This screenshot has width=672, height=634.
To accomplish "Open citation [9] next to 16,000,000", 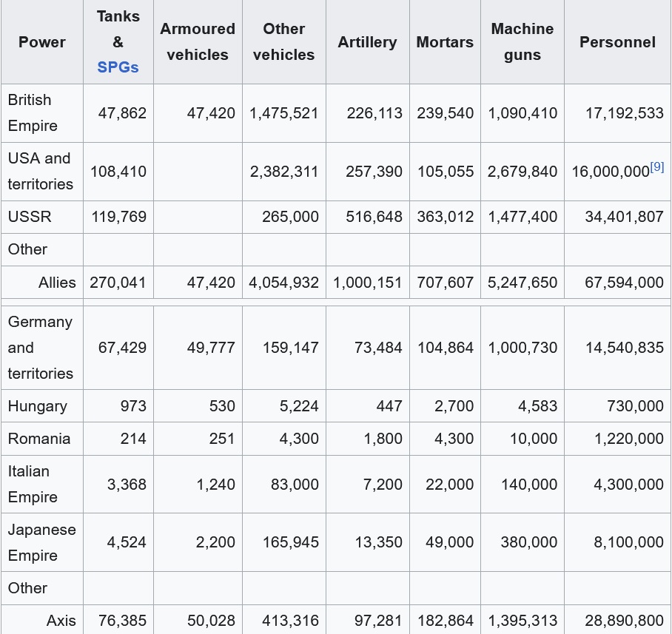I will [x=657, y=166].
